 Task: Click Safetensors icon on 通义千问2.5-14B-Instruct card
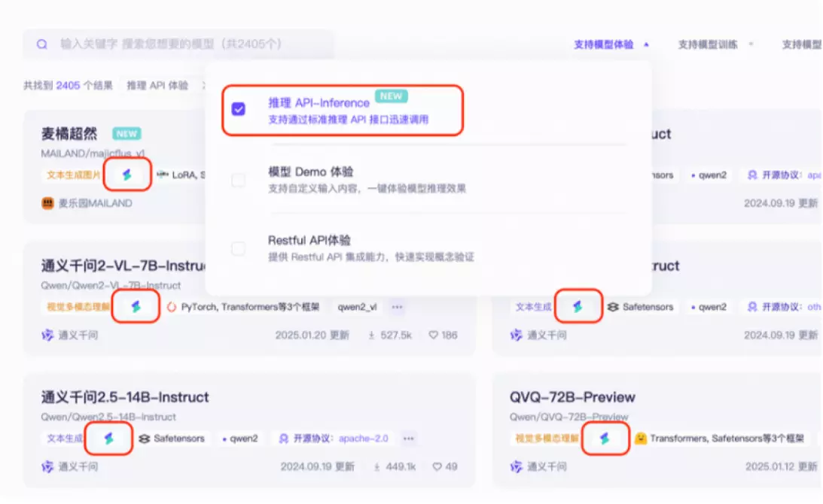point(145,439)
